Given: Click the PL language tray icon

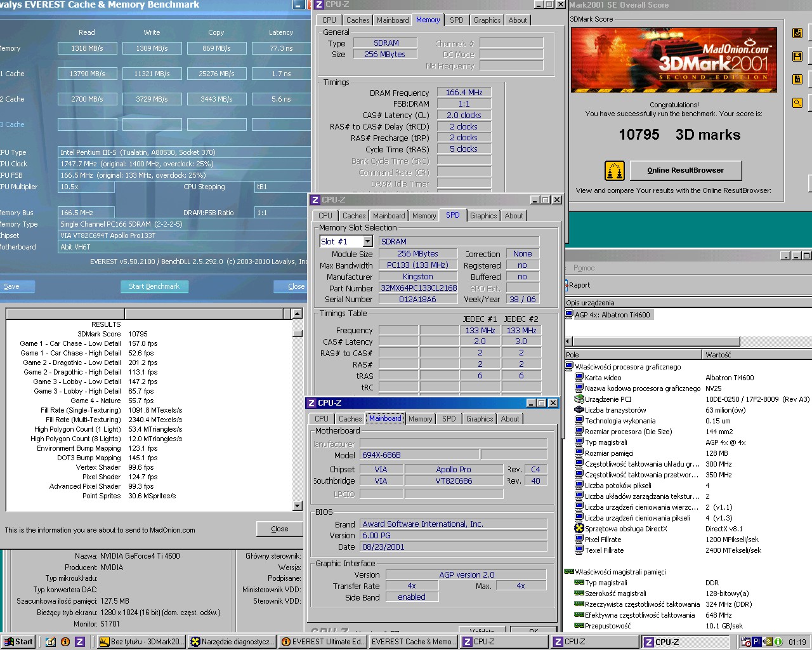Looking at the screenshot, I should tap(757, 642).
